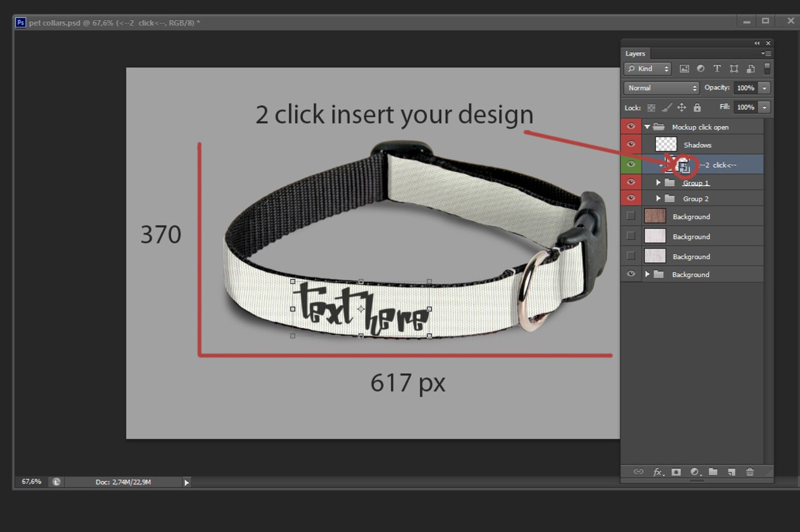The width and height of the screenshot is (800, 532).
Task: Click the zoom percentage field in status bar
Action: pyautogui.click(x=31, y=482)
